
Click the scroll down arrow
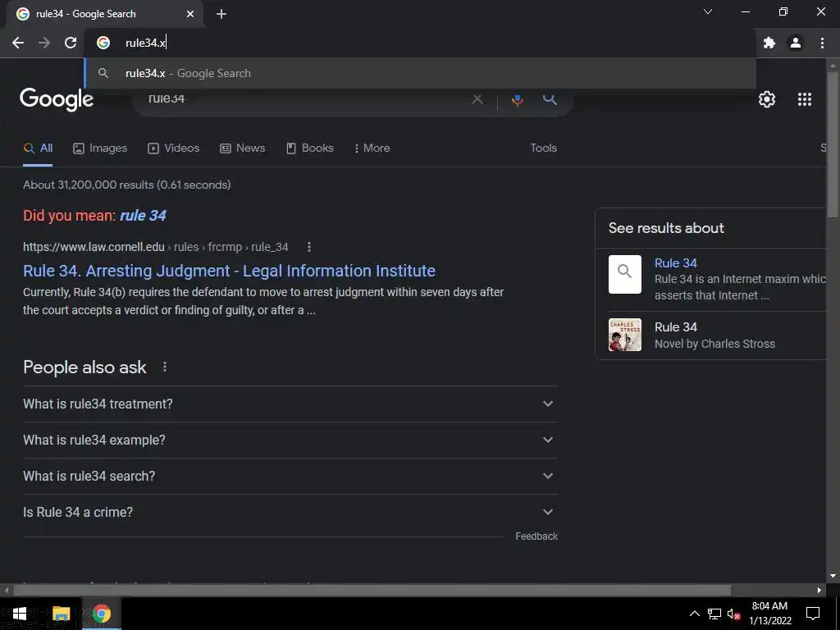tap(833, 576)
